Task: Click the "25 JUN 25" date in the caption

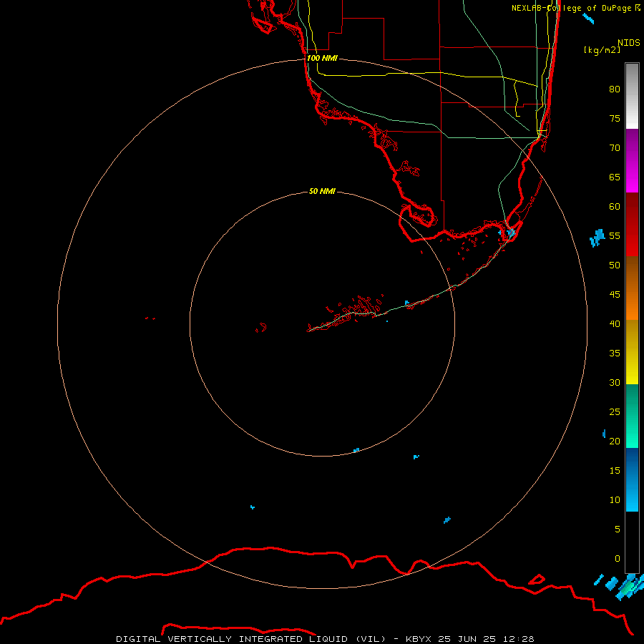Action: tap(467, 639)
